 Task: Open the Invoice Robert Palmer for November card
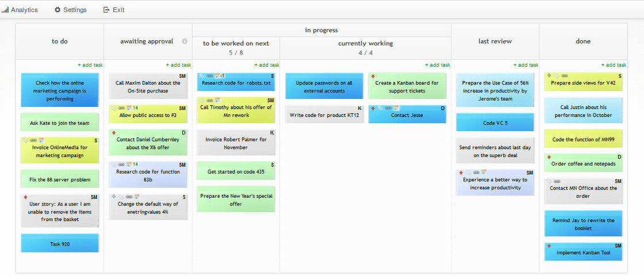point(236,143)
